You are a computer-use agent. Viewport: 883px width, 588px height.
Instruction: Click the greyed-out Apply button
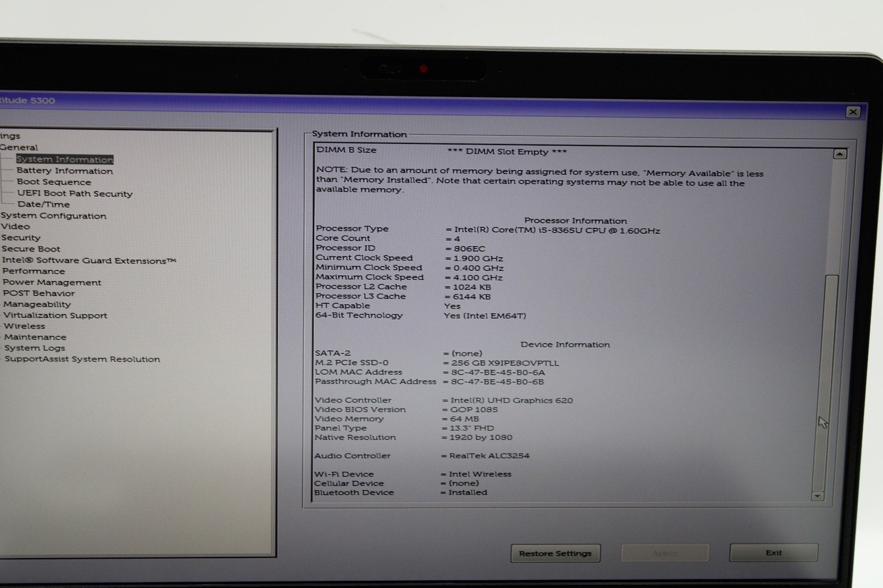point(664,553)
